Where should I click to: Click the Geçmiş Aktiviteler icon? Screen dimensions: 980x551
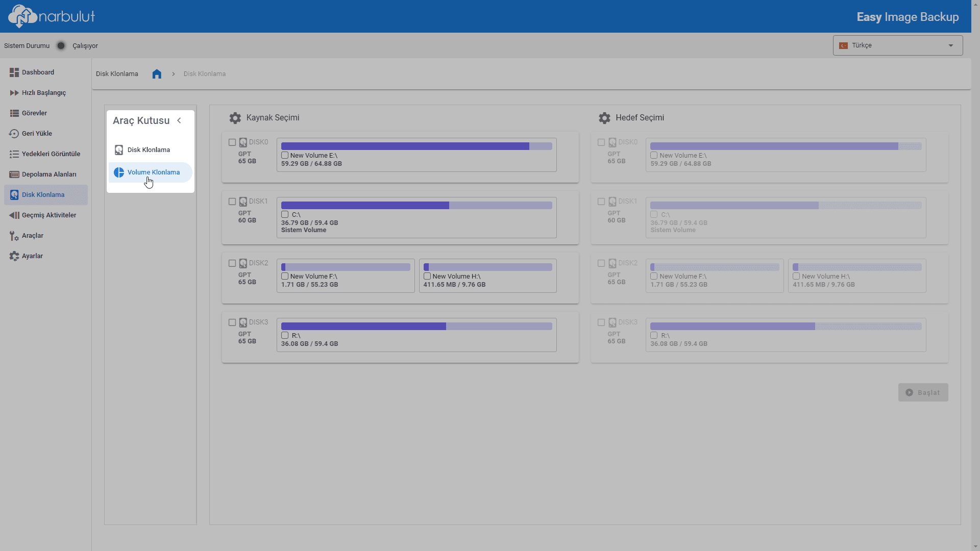pyautogui.click(x=14, y=215)
